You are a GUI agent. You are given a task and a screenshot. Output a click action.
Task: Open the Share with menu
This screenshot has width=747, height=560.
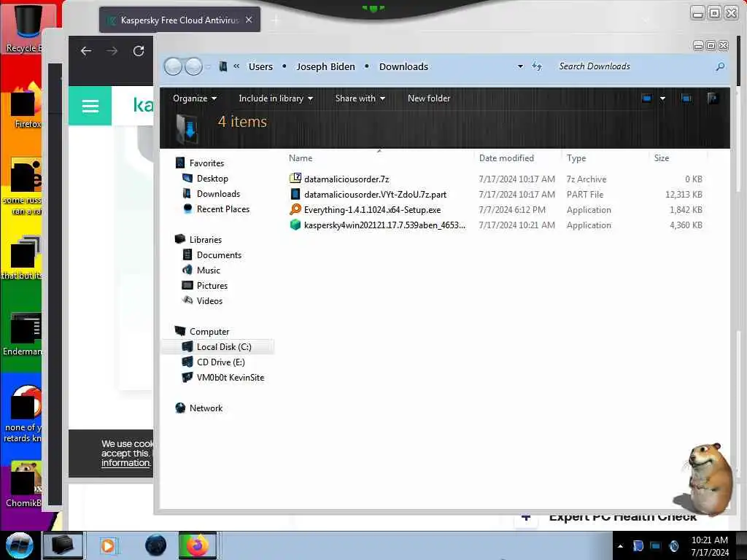(x=360, y=98)
